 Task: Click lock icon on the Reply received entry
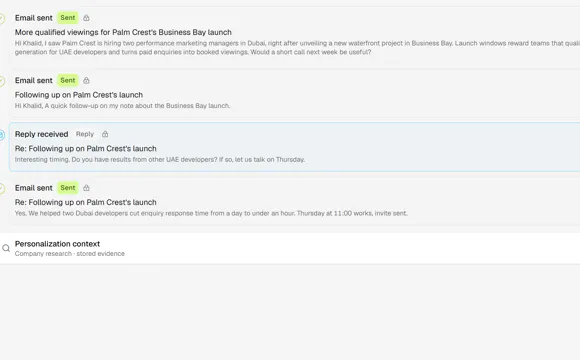click(x=105, y=134)
